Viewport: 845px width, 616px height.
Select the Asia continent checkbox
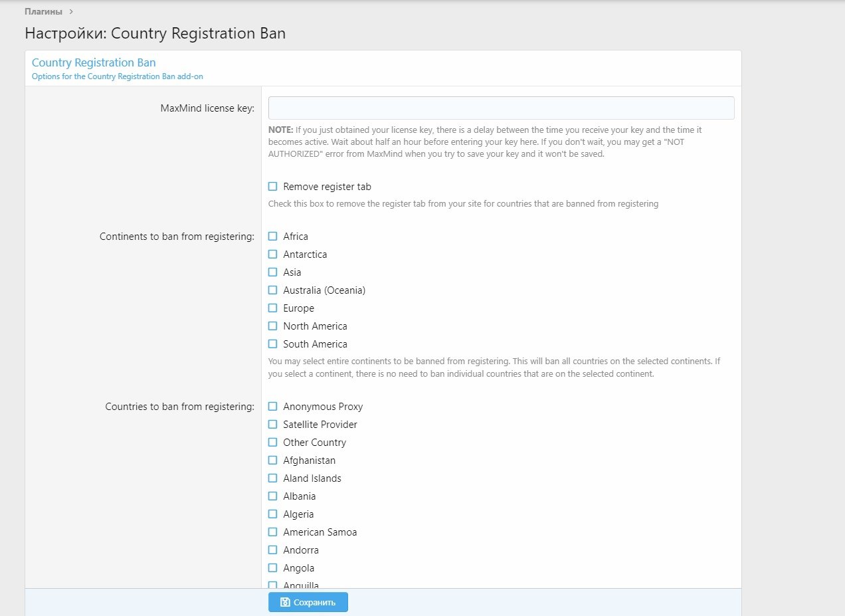(x=272, y=272)
